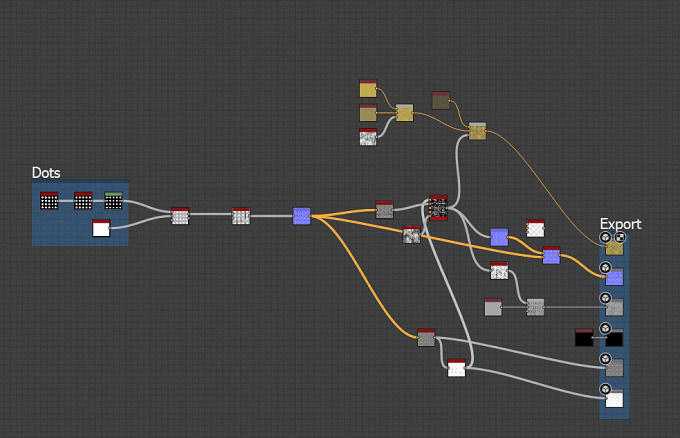Screen dimensions: 680x438
Task: Select black uniform color node near Export
Action: 584,337
